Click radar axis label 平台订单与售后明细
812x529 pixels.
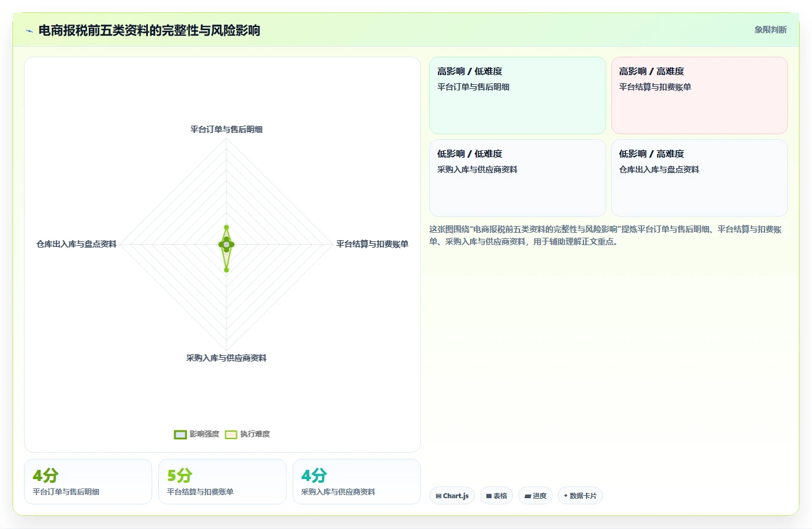227,129
